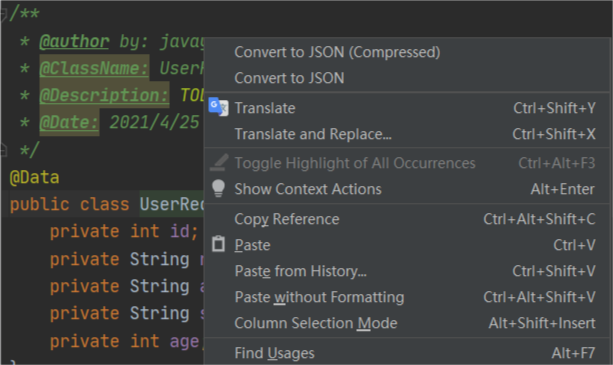The width and height of the screenshot is (613, 365).
Task: Click the Alt+Enter shortcut label
Action: point(562,189)
